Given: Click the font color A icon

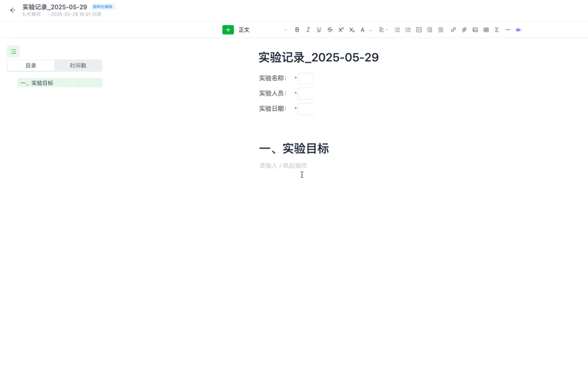Looking at the screenshot, I should [x=362, y=30].
